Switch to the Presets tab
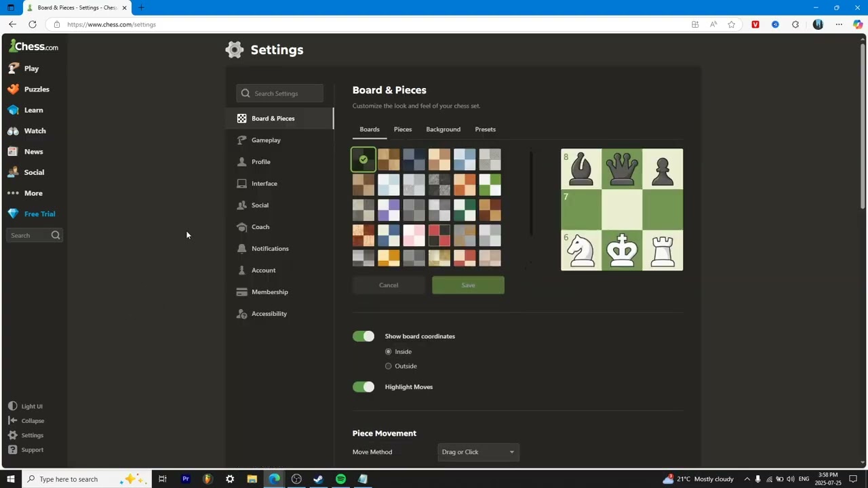This screenshot has width=868, height=488. point(485,129)
